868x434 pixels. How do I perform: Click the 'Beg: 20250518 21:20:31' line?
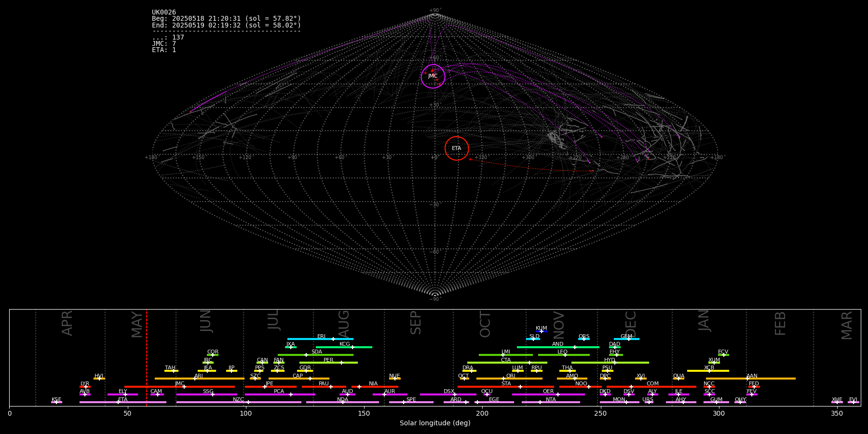(226, 19)
